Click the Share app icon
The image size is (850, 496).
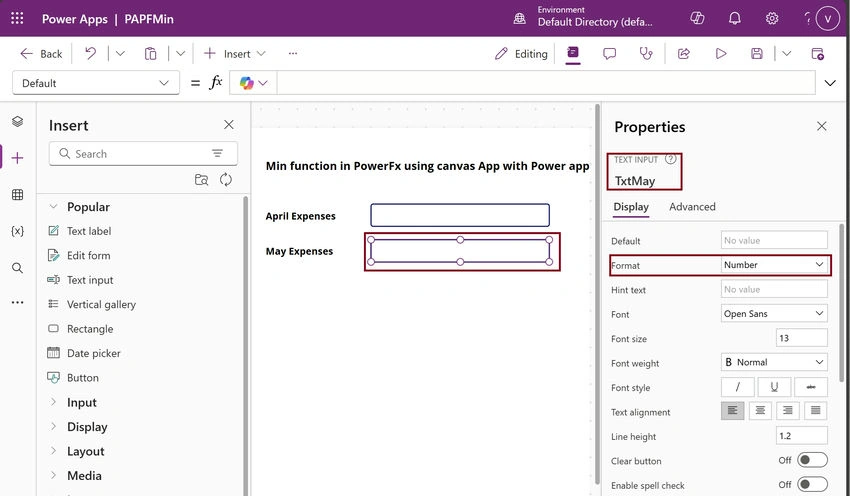click(x=684, y=53)
